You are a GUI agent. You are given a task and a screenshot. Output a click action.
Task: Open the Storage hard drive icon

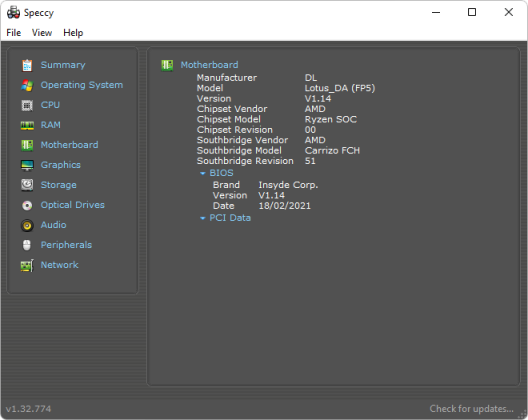pyautogui.click(x=27, y=185)
